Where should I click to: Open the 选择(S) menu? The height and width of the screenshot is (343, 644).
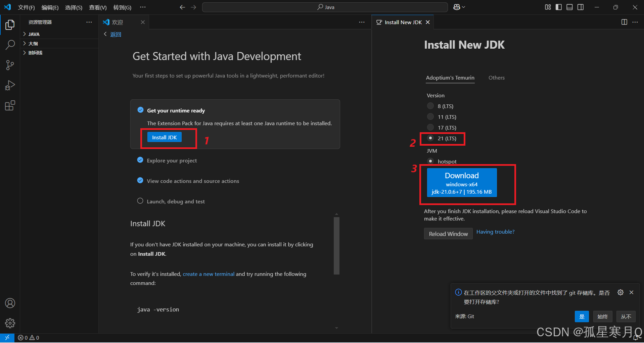pyautogui.click(x=74, y=7)
